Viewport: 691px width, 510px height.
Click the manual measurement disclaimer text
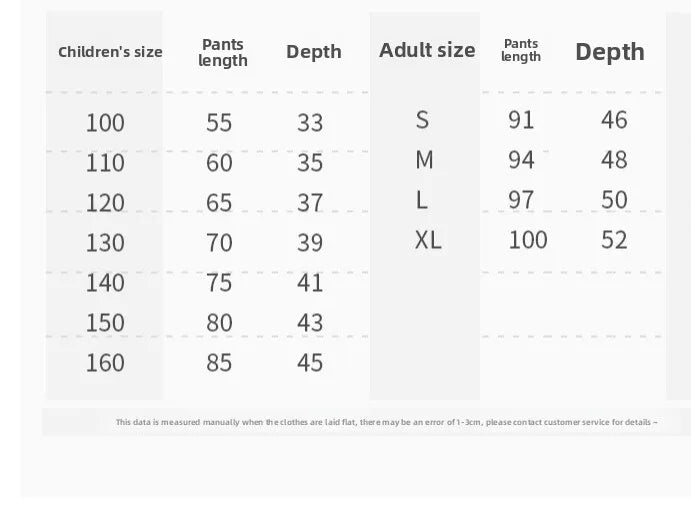[x=386, y=422]
